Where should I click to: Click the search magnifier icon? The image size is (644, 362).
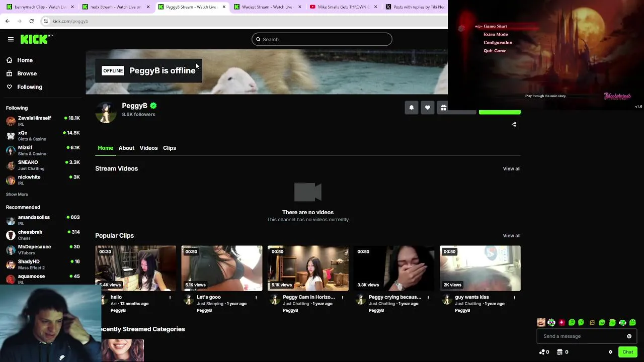click(258, 39)
